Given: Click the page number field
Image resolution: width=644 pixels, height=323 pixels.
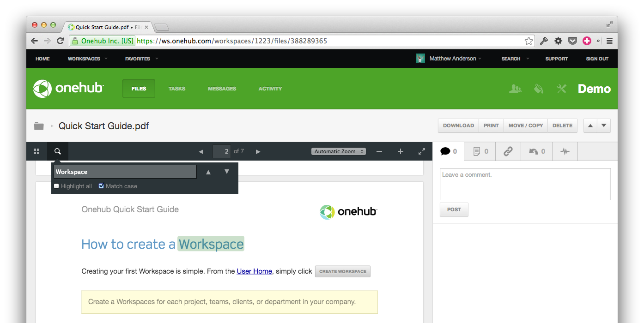Looking at the screenshot, I should click(222, 151).
